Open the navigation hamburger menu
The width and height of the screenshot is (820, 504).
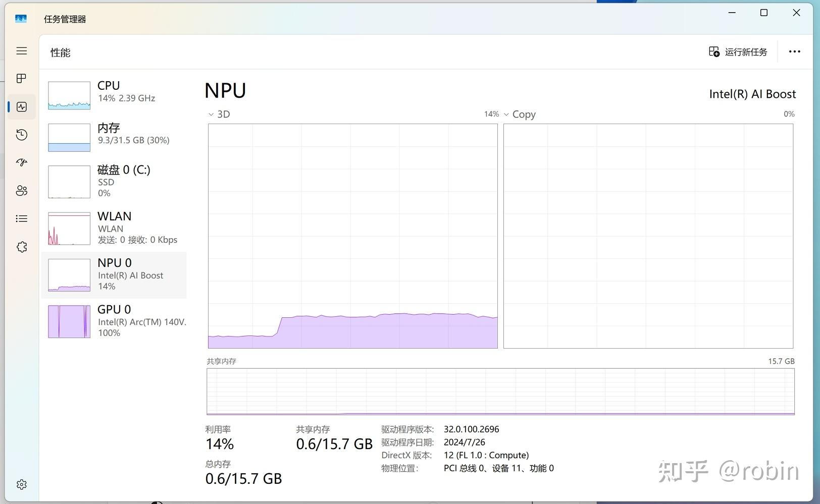(x=21, y=51)
